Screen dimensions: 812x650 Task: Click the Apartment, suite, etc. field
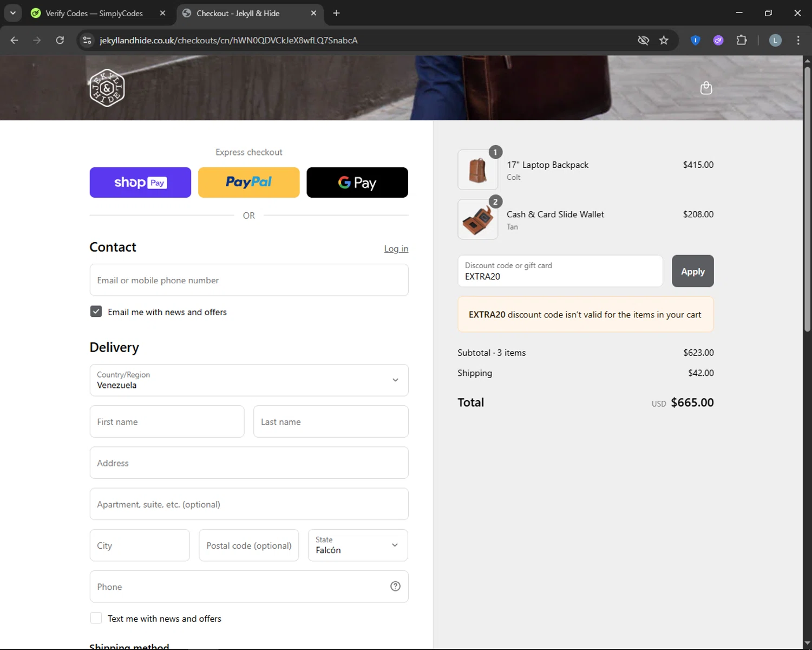coord(249,504)
